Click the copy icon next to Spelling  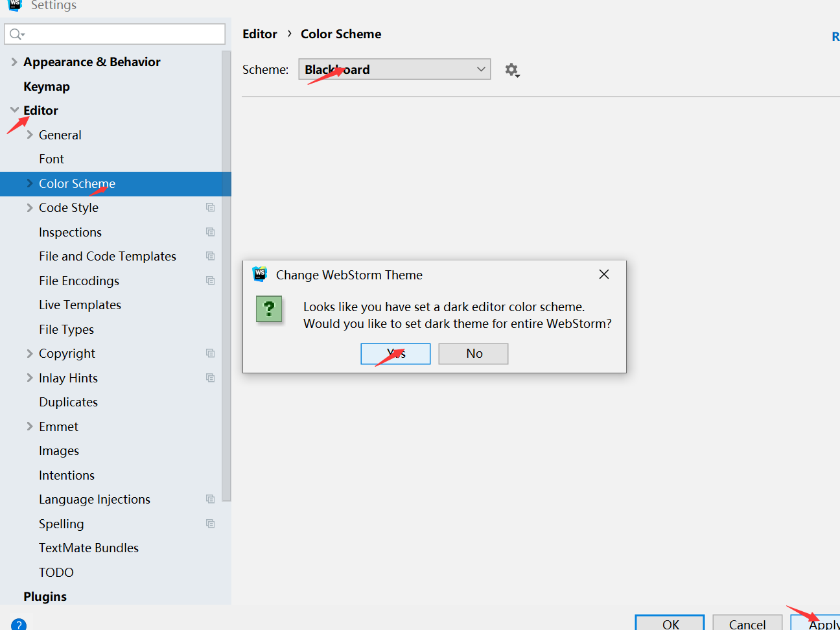210,524
